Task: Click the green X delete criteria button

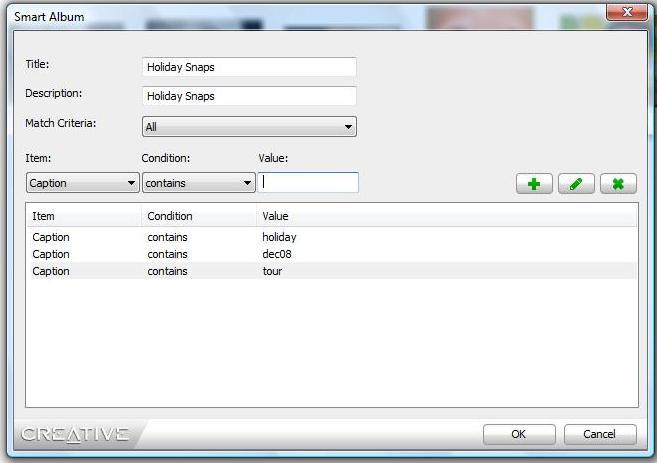Action: click(618, 184)
